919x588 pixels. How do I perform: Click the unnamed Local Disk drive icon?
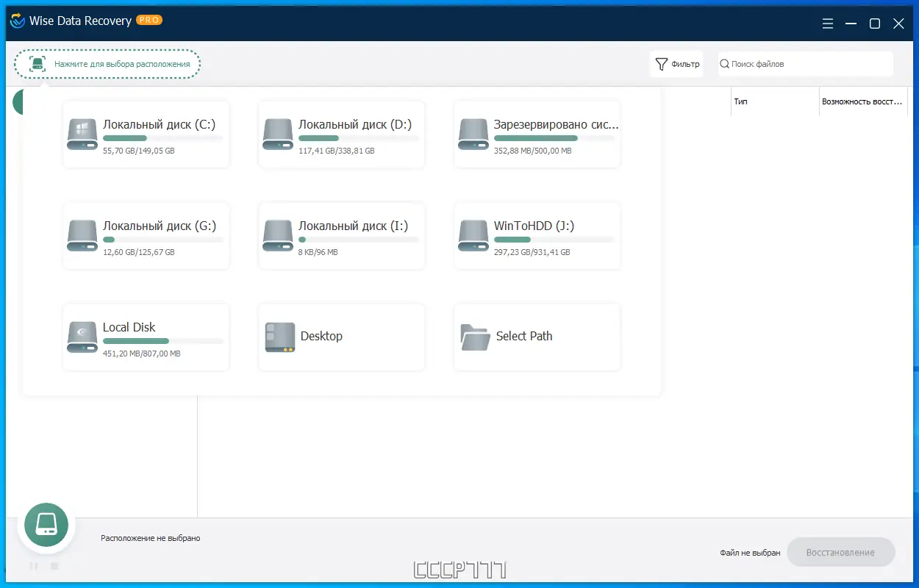[x=82, y=337]
